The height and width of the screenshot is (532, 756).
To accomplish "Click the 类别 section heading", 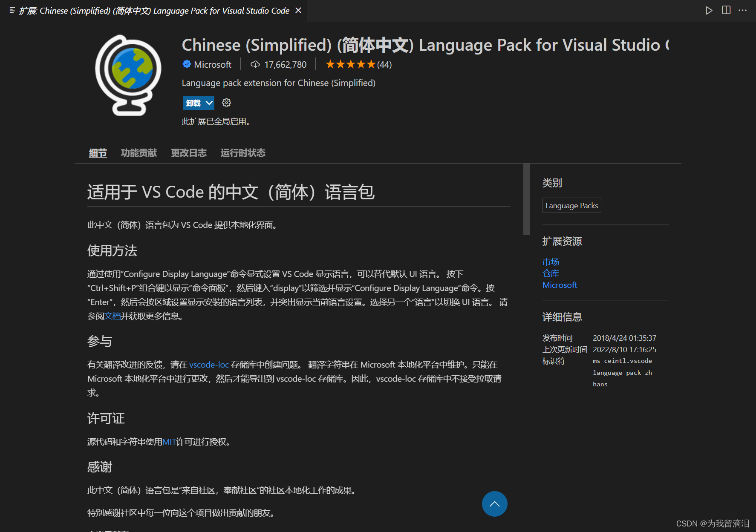I will pyautogui.click(x=552, y=183).
